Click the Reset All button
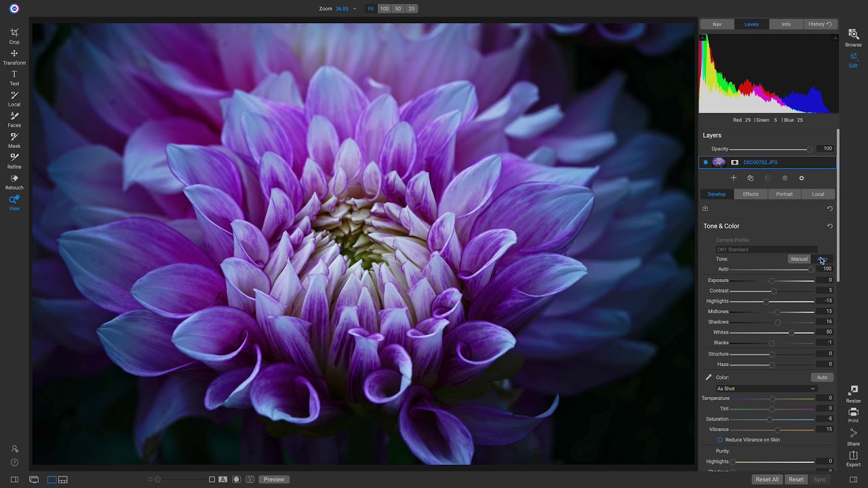 tap(767, 480)
